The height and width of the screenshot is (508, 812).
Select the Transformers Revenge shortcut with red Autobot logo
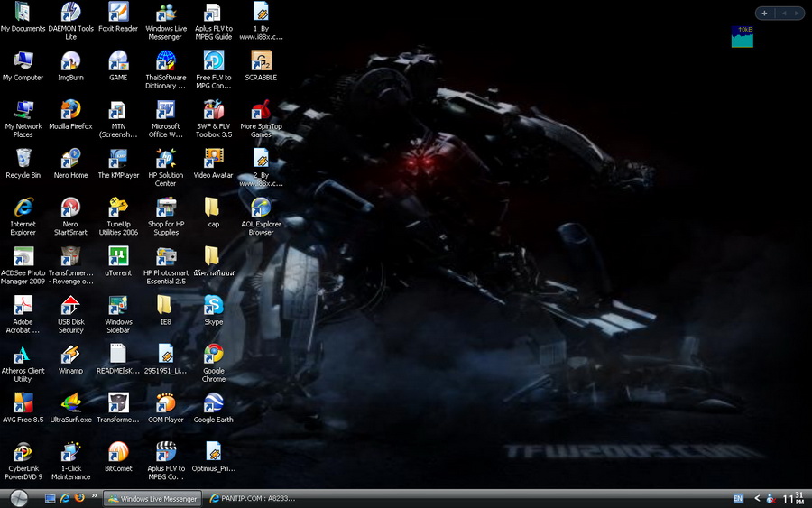[70, 256]
